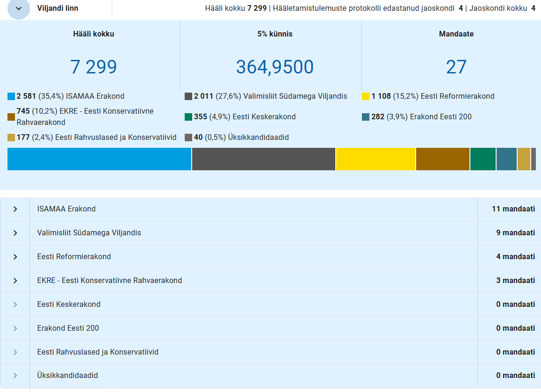Click the green Keskerakond legend square
Image resolution: width=541 pixels, height=392 pixels.
pos(188,117)
